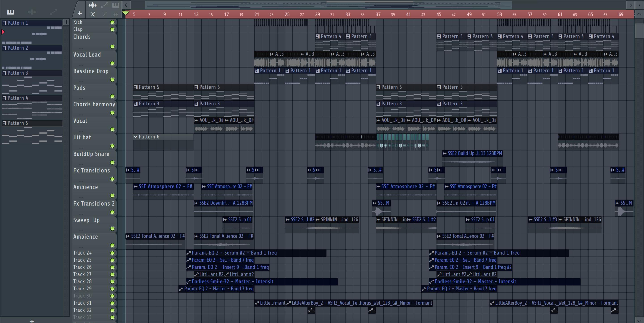Viewport: 644px width, 323px height.
Task: Mute the Kick track
Action: 112,22
